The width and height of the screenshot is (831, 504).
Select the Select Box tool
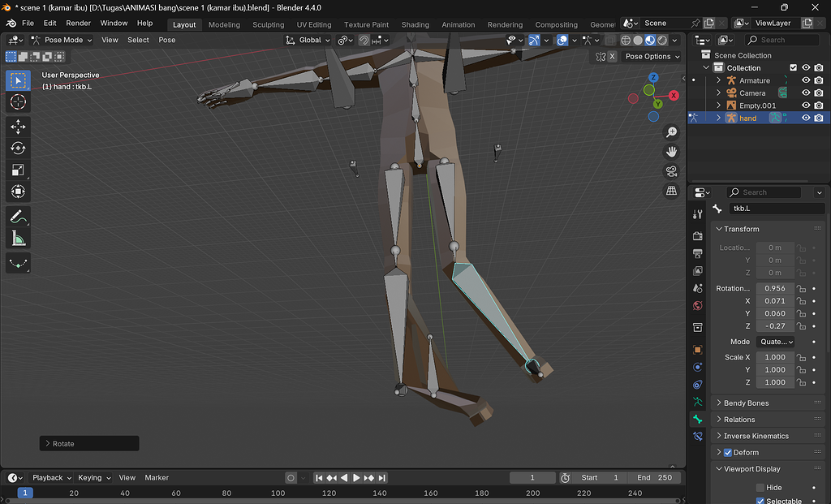click(x=18, y=80)
